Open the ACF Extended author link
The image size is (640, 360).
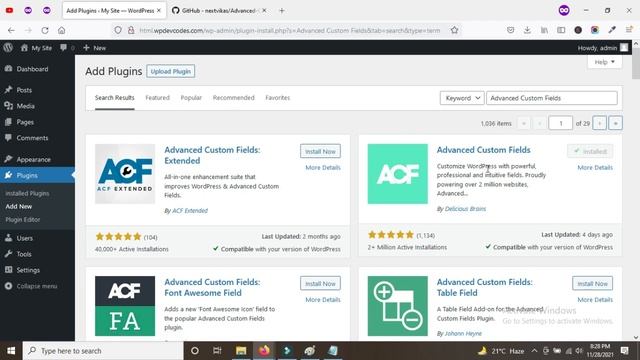tap(190, 211)
